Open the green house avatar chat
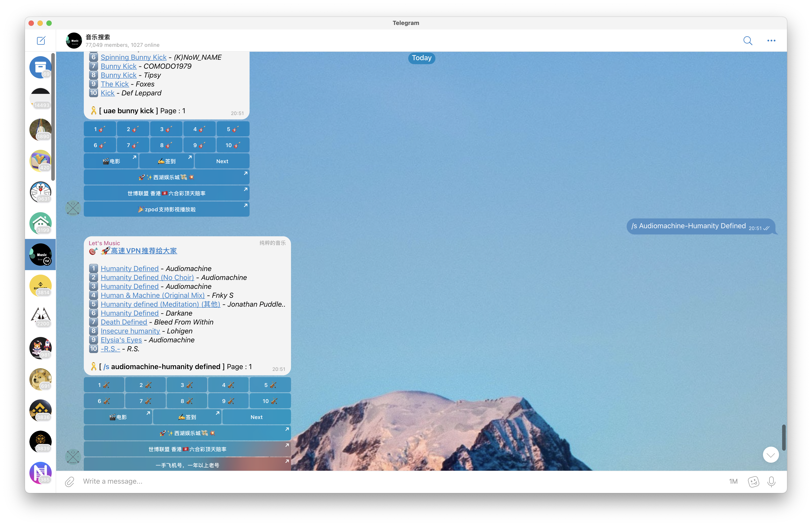Image resolution: width=812 pixels, height=526 pixels. click(x=40, y=223)
